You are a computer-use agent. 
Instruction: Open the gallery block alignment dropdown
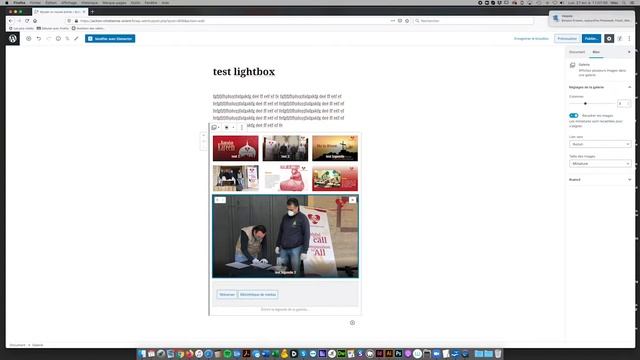coord(229,127)
